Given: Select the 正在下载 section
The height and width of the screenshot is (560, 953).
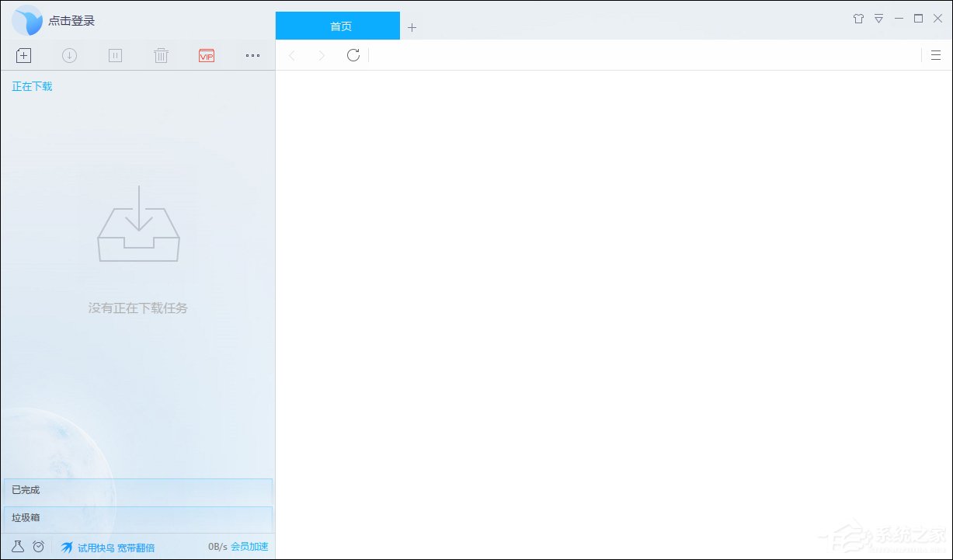Looking at the screenshot, I should click(32, 86).
